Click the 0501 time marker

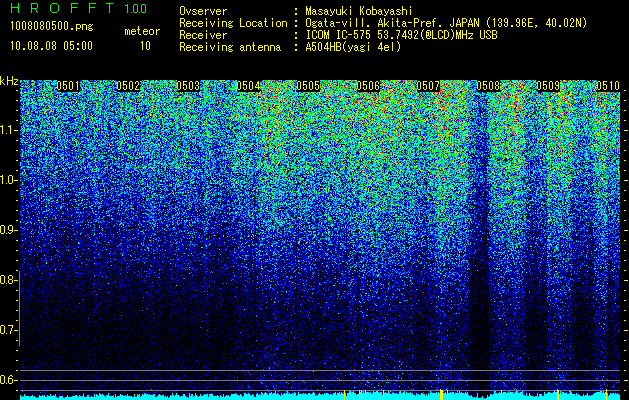point(68,86)
